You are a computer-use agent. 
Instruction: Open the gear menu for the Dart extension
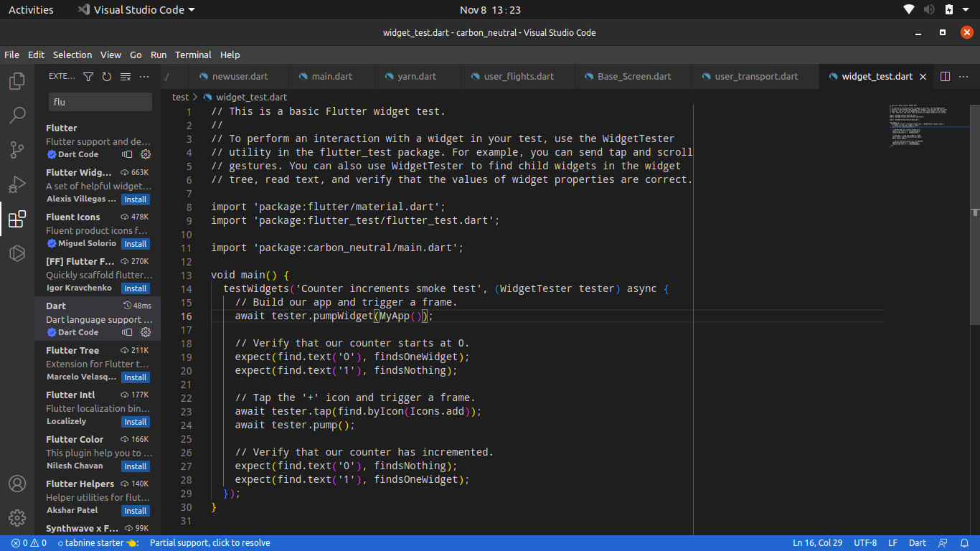click(146, 332)
